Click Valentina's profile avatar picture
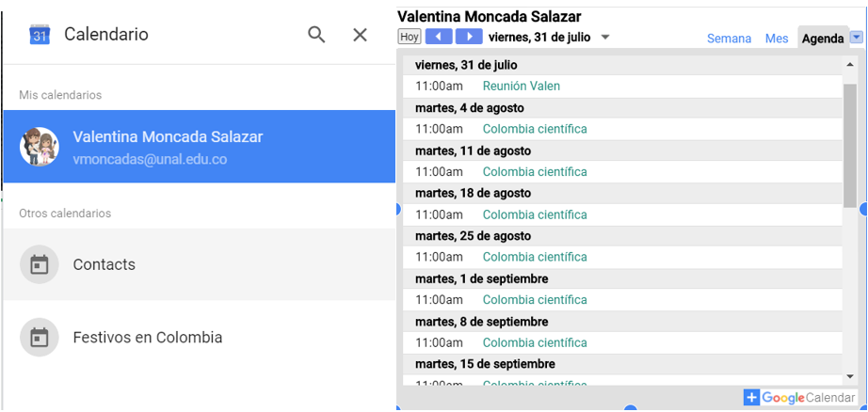 (40, 147)
